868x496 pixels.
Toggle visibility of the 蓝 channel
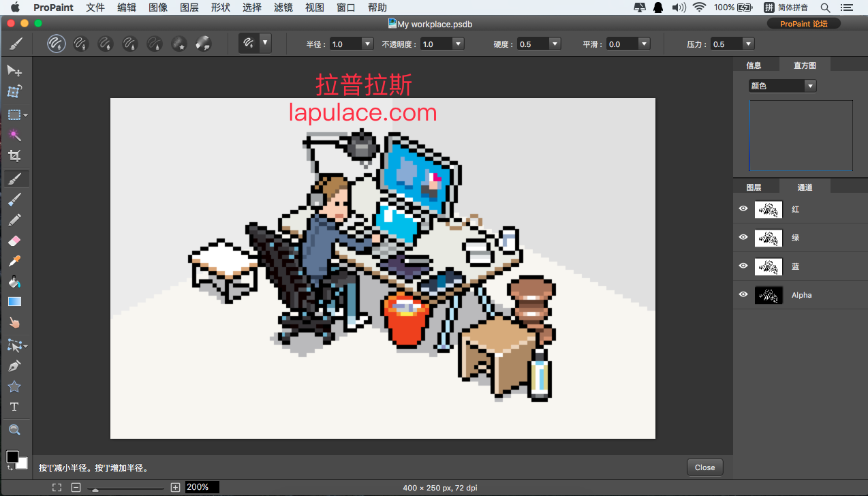point(743,266)
